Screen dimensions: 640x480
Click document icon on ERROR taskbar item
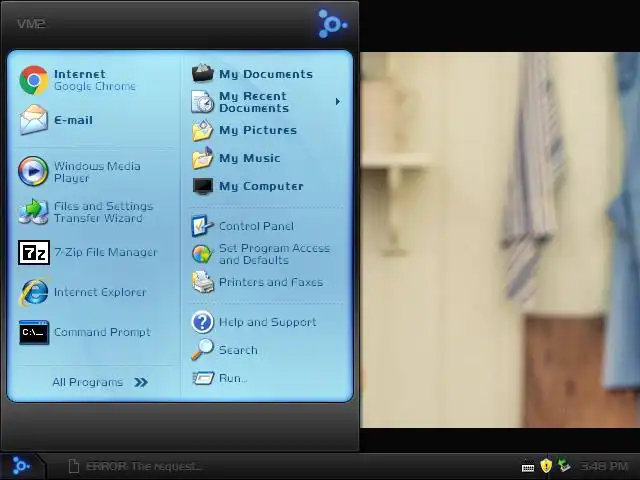click(x=74, y=466)
